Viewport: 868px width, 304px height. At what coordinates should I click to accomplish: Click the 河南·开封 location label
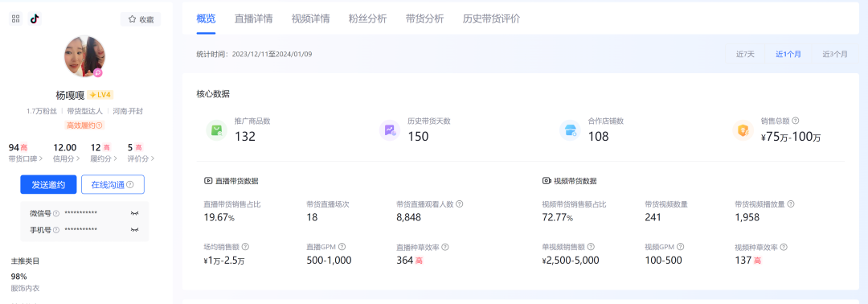pos(128,111)
